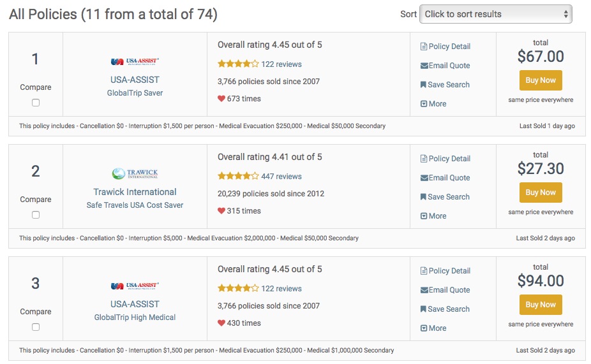Click Buy Now for the $27.30 policy

541,193
